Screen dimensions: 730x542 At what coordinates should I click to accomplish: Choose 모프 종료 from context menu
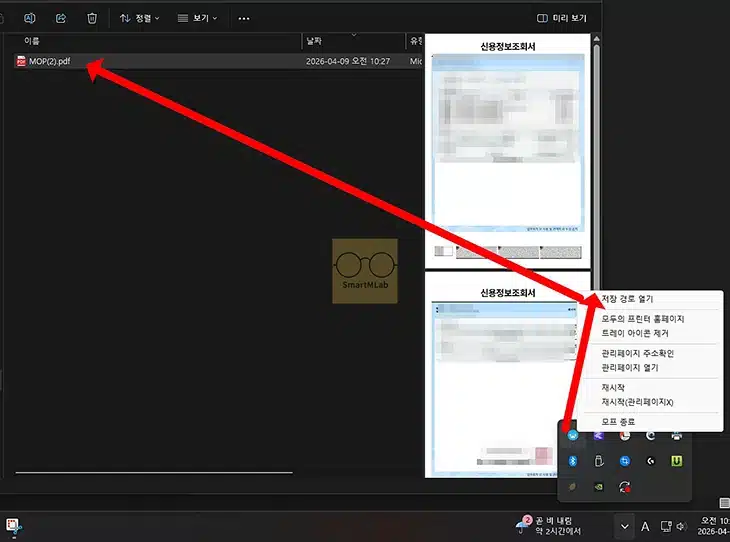618,422
